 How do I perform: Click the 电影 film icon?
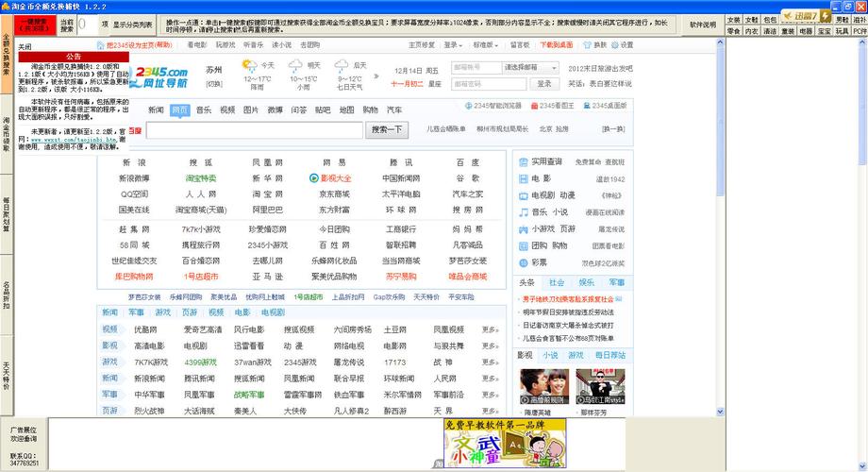point(523,179)
